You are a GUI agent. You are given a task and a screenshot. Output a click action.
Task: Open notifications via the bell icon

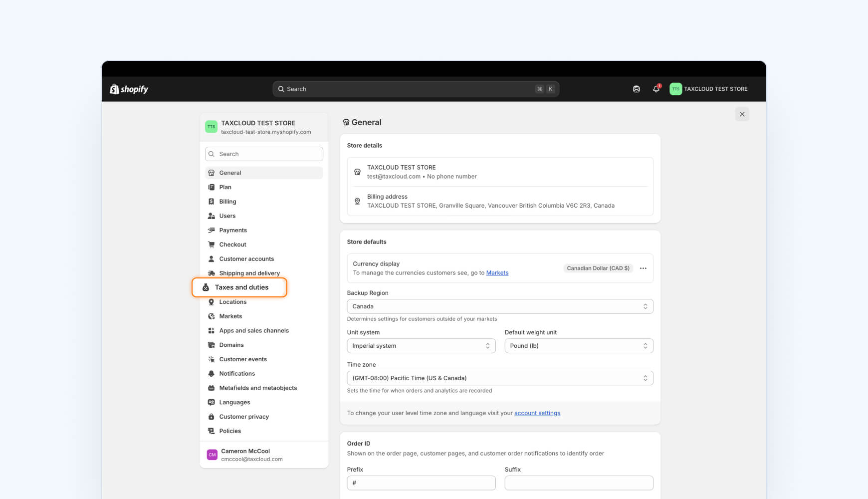[655, 89]
